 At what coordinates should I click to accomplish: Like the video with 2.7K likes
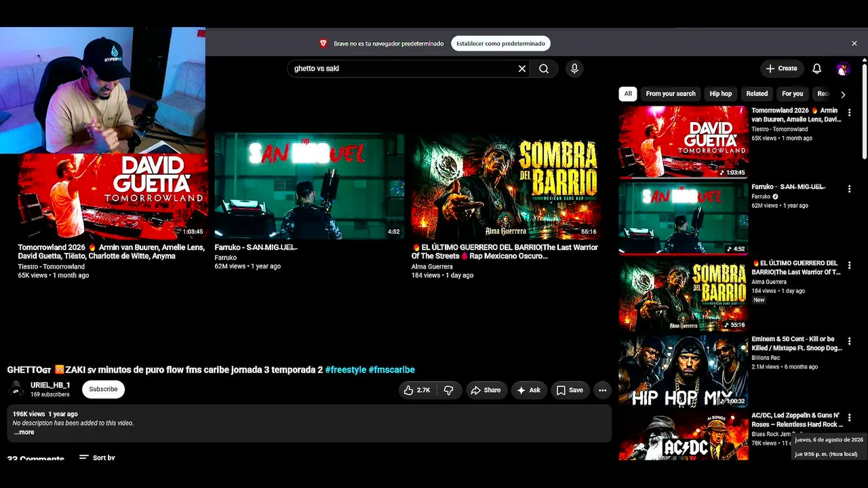pyautogui.click(x=417, y=390)
